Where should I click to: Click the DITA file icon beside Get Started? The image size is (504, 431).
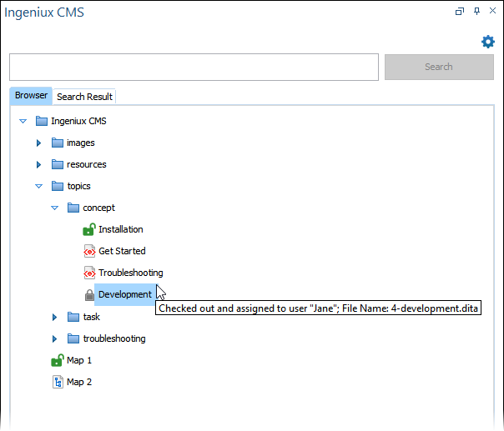89,251
